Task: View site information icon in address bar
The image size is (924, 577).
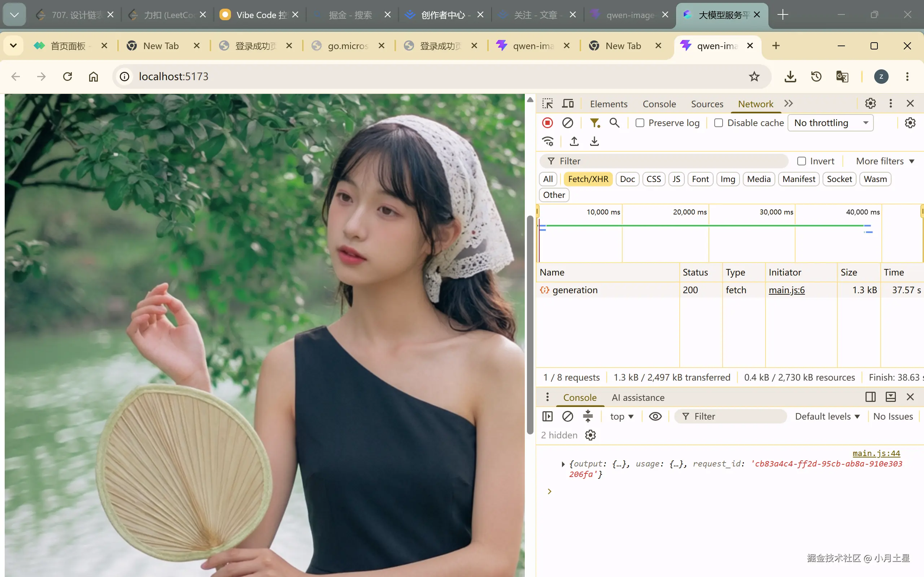Action: (125, 77)
